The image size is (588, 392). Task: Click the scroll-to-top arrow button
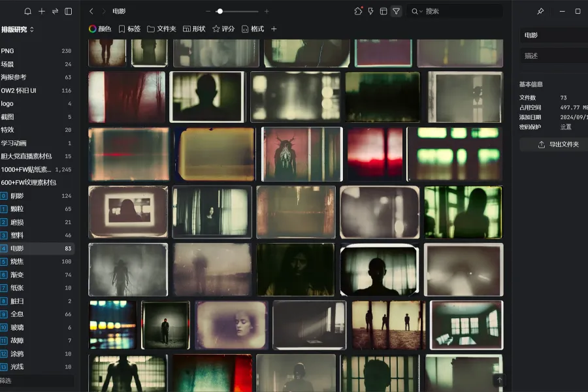[500, 380]
